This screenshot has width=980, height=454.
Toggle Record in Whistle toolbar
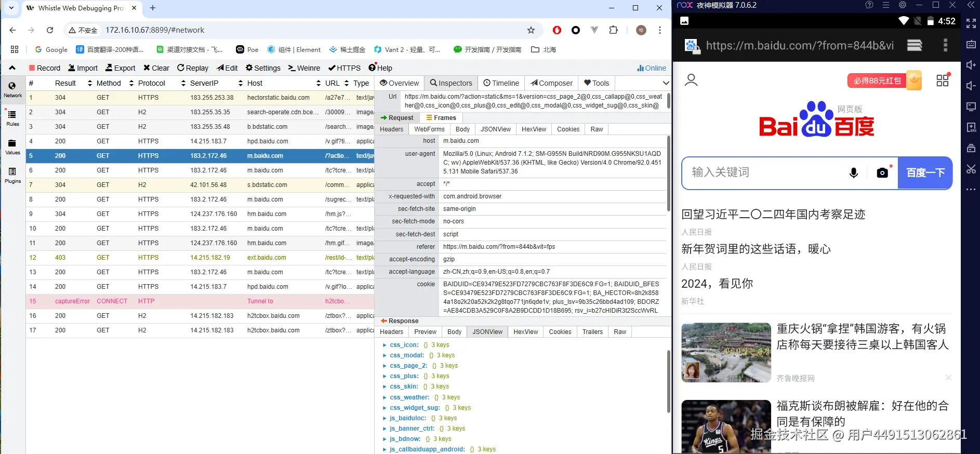(x=45, y=68)
